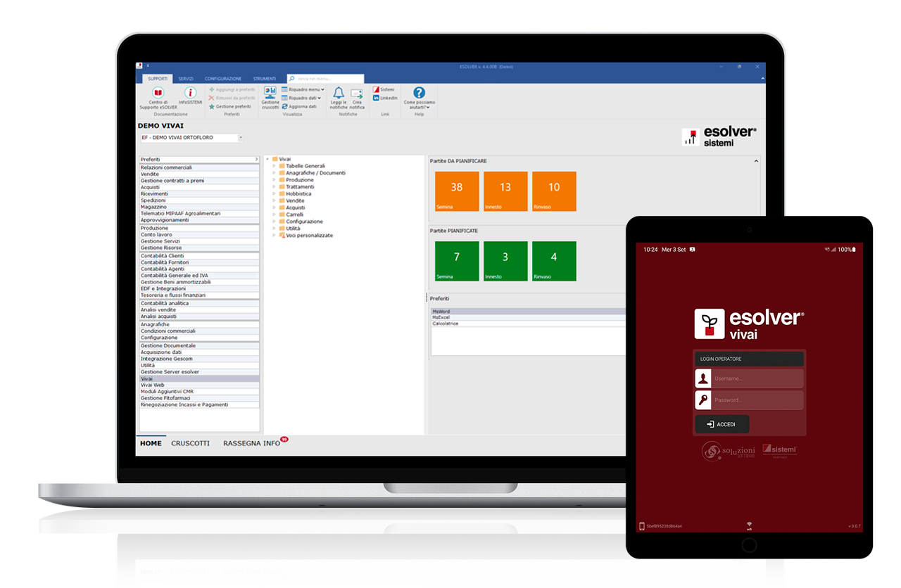Open the Centro di Supporto eSOLVER icon
This screenshot has width=901, height=588.
tap(158, 91)
